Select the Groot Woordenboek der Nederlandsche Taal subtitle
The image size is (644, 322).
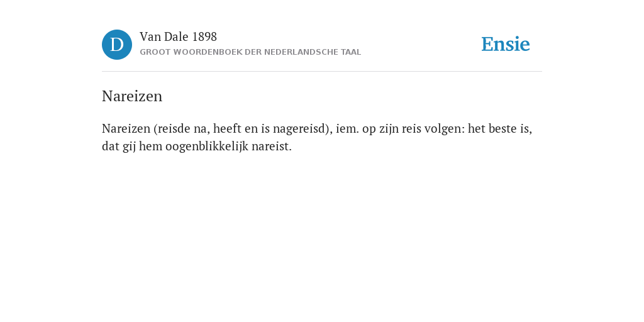(250, 52)
